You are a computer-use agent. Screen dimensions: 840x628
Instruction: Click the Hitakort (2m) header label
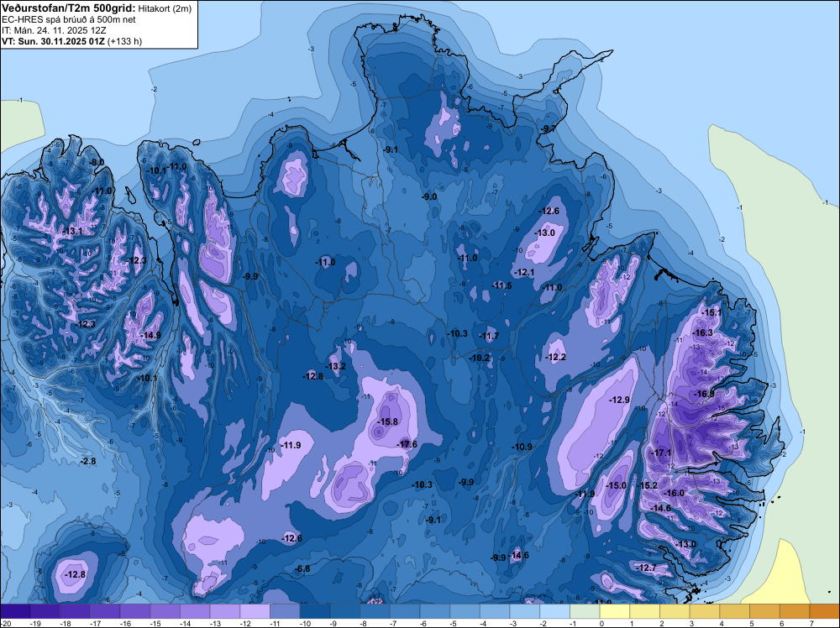[x=165, y=8]
